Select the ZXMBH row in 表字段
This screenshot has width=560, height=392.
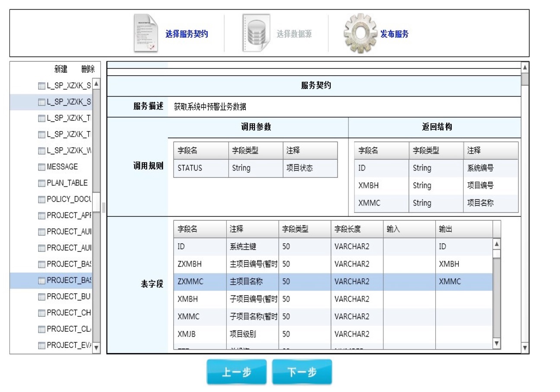[x=333, y=264]
